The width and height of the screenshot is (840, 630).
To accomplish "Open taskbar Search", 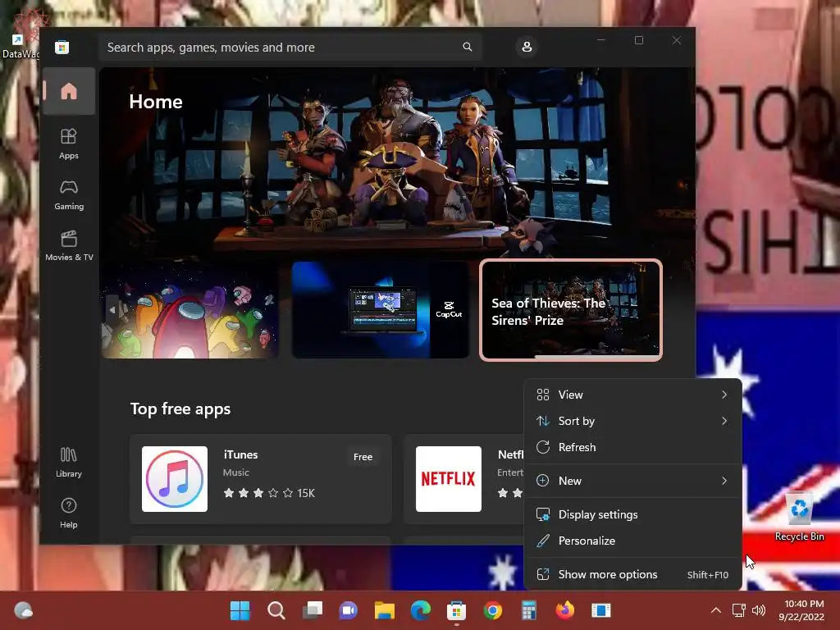I will coord(276,610).
